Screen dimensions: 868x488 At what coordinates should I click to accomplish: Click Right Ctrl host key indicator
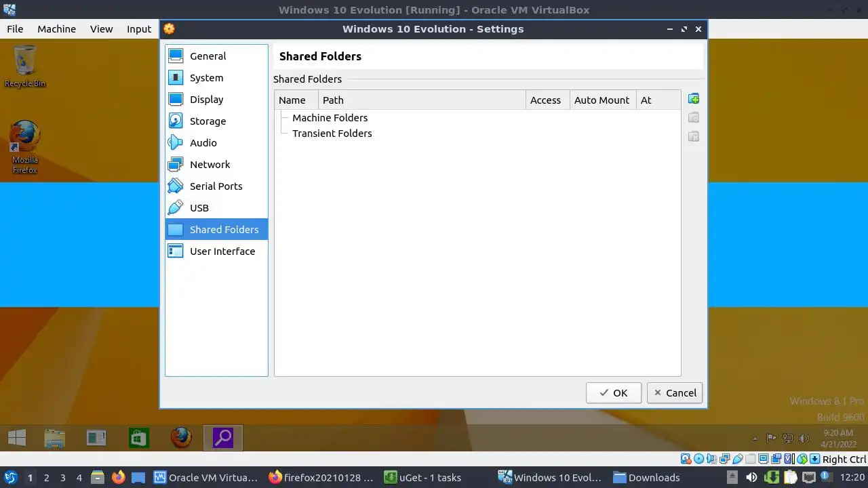tap(844, 460)
